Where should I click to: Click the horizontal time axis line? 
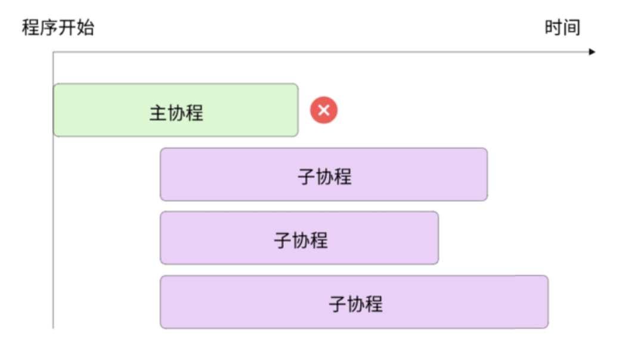coord(322,52)
